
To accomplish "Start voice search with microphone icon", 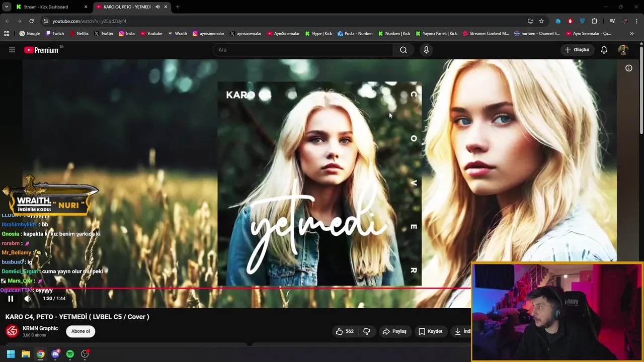I will (x=426, y=50).
